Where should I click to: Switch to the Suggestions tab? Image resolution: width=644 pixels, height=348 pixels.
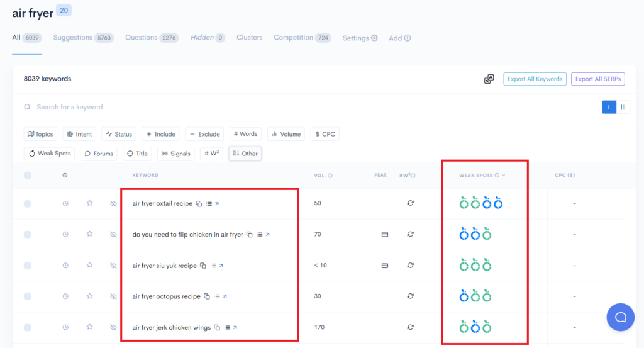(84, 38)
